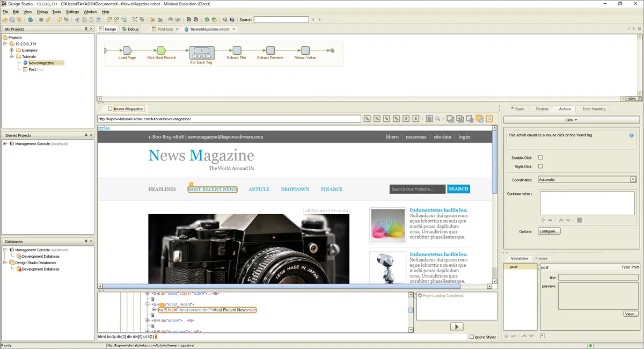The width and height of the screenshot is (644, 349).
Task: Click the magnifier search icon beside page view buttons
Action: tap(438, 119)
